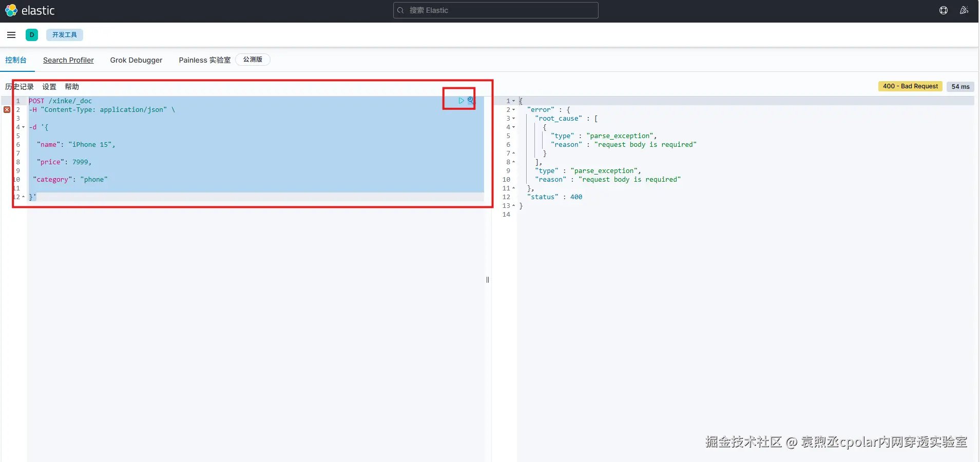Click the fold arrow on output line 11
Screen dimensions: 980x462
point(514,188)
